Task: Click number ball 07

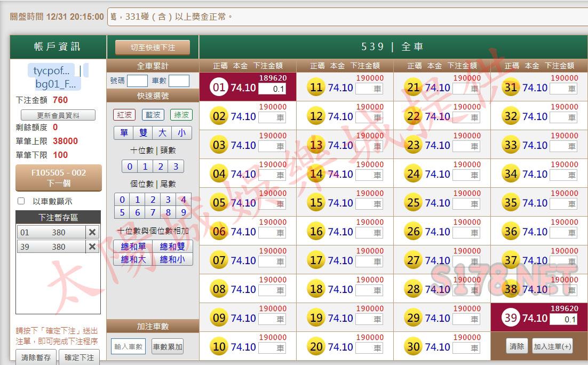Action: tap(219, 260)
